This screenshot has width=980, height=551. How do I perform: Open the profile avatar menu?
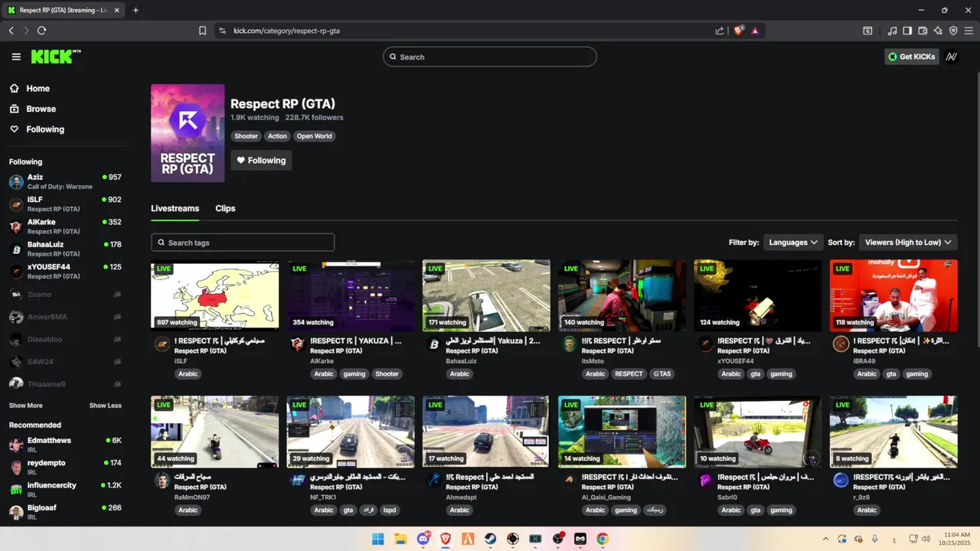(x=952, y=57)
